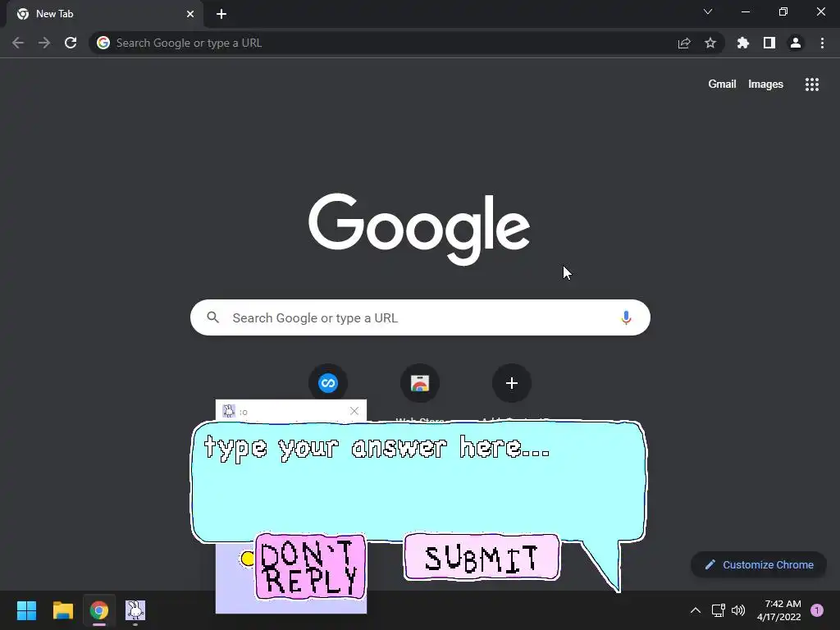
Task: Select the New Tab tab
Action: pyautogui.click(x=105, y=14)
